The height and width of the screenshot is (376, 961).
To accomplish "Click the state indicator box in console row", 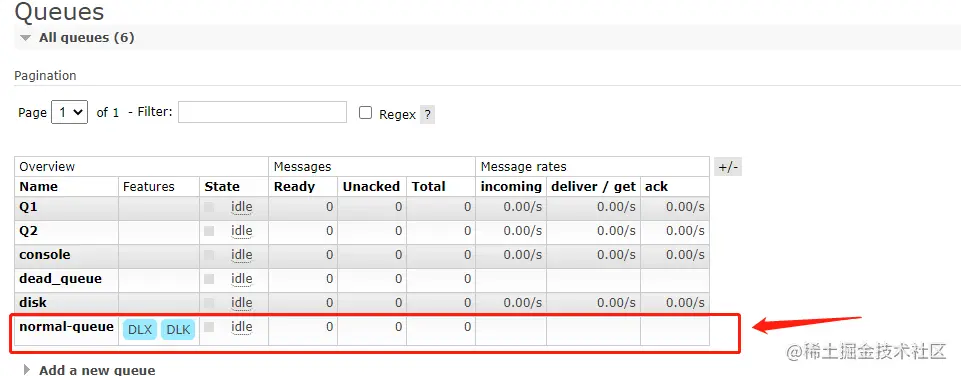I will pos(210,255).
